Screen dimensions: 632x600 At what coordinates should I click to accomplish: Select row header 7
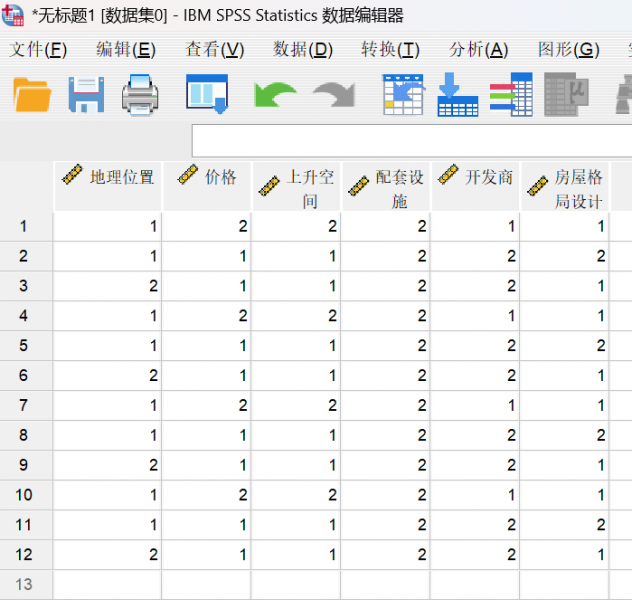point(26,405)
